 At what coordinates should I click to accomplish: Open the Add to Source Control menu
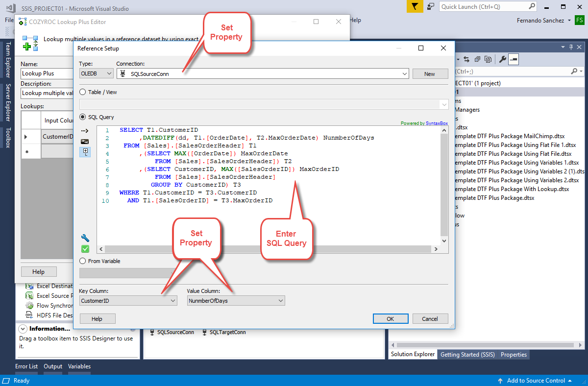[x=536, y=381]
